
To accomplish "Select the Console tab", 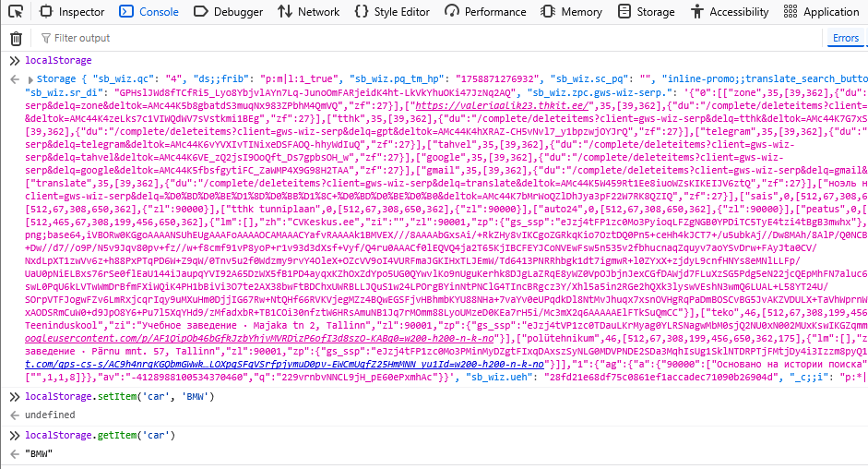I will tap(149, 12).
